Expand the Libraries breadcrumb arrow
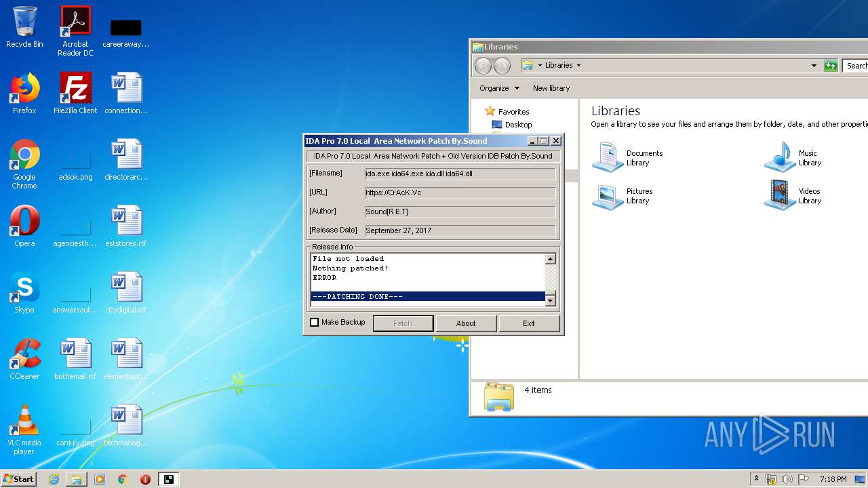Screen dimensions: 868x488 (x=578, y=66)
